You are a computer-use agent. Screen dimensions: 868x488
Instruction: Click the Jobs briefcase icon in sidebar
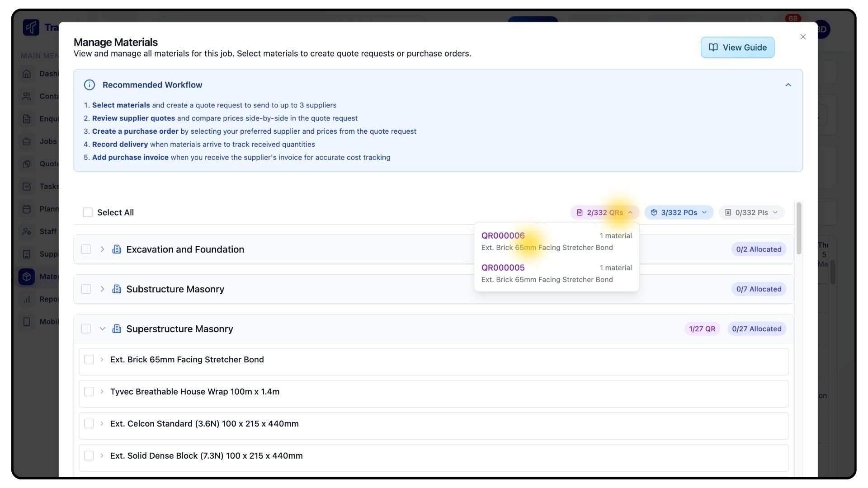[x=27, y=141]
